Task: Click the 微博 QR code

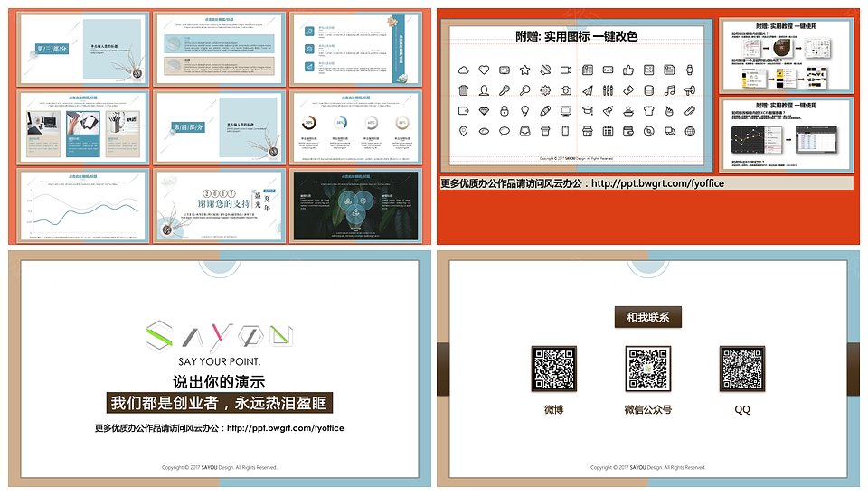Action: (553, 369)
